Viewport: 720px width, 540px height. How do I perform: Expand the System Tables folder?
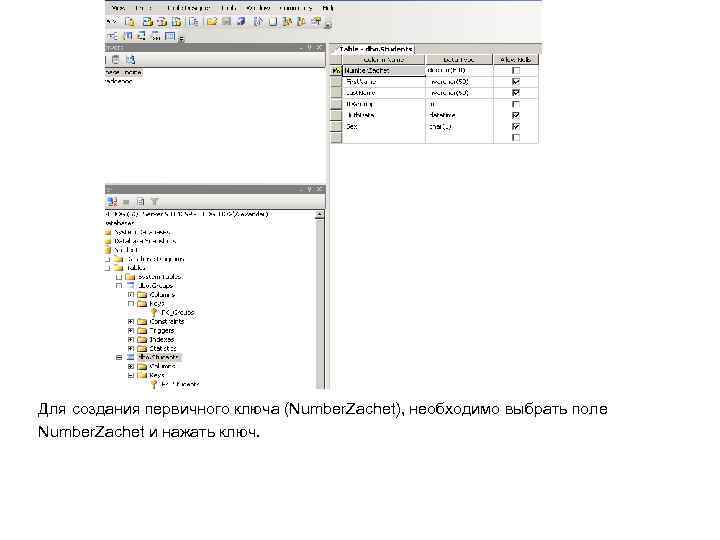pos(119,277)
